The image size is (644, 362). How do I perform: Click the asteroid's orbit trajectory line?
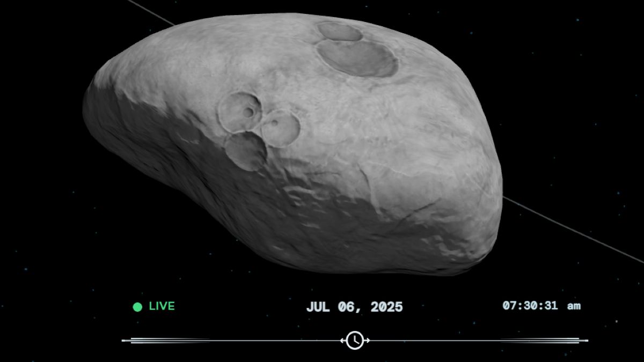point(563,223)
